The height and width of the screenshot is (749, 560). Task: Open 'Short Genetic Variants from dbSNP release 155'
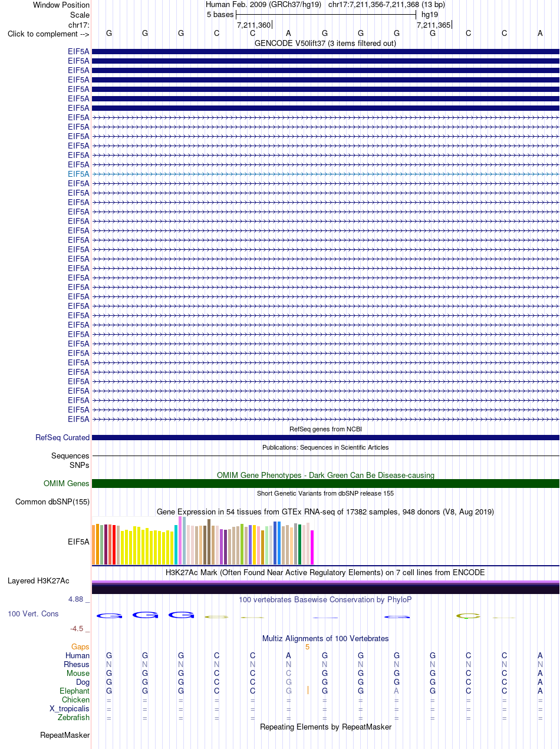pos(325,493)
